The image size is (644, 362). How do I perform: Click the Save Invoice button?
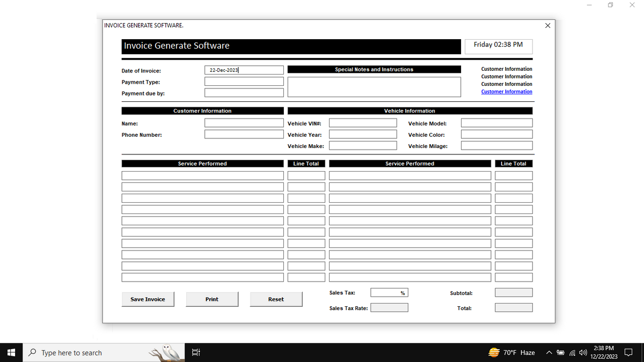pyautogui.click(x=148, y=299)
